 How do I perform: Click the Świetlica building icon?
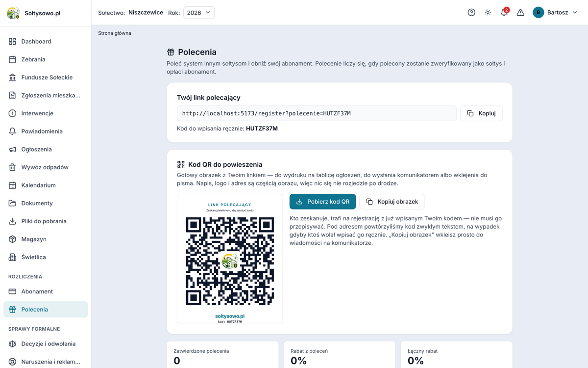(12, 257)
